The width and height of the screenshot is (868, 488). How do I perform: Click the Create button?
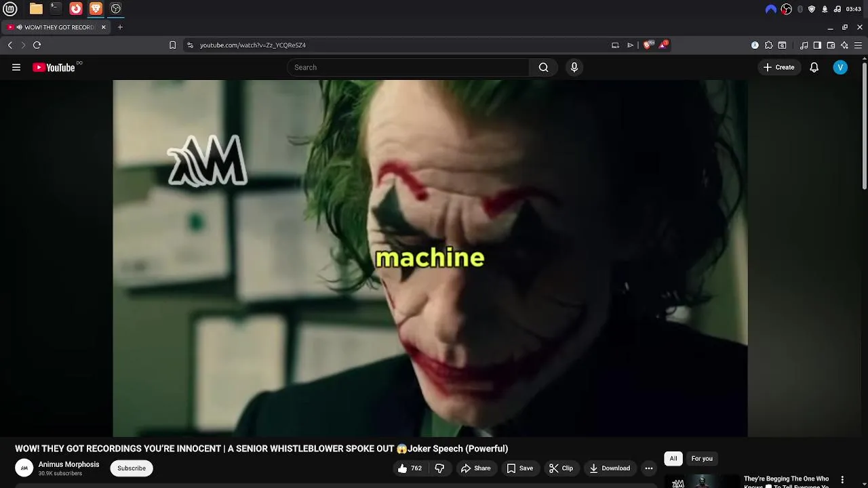(778, 67)
